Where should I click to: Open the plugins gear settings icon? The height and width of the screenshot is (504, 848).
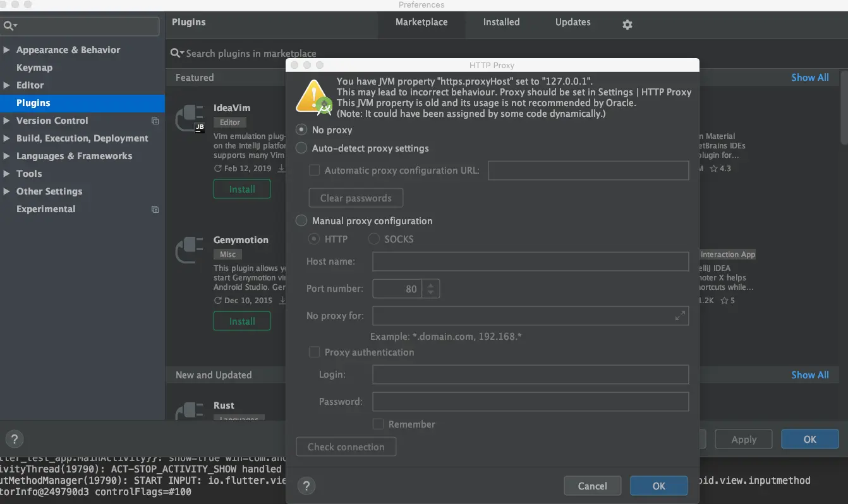[627, 25]
